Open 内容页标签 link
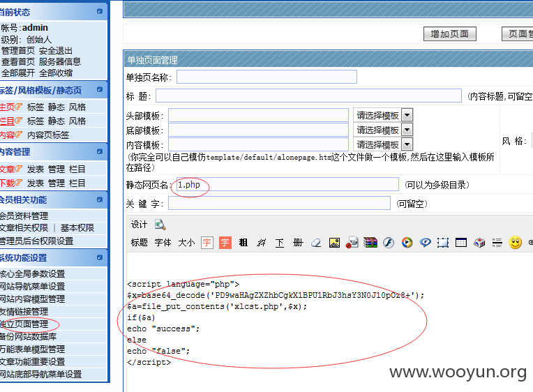 pyautogui.click(x=48, y=135)
